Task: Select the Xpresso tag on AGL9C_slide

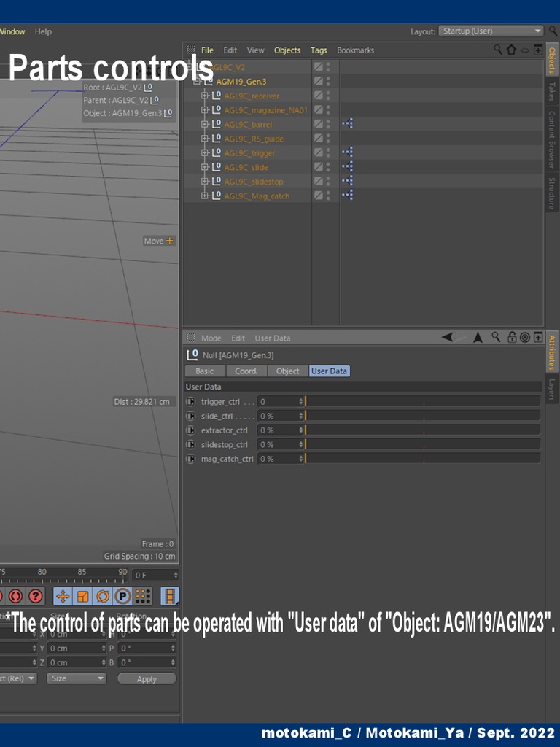Action: point(348,167)
